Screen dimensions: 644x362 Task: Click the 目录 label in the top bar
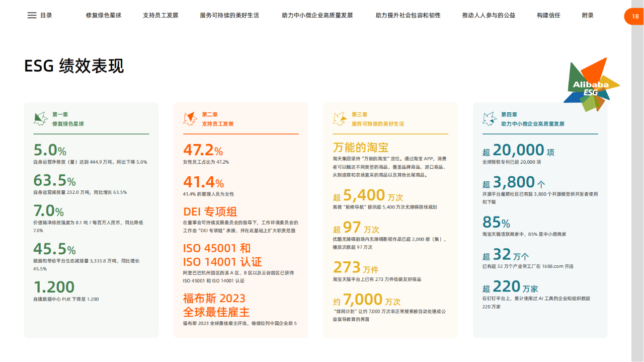pyautogui.click(x=46, y=16)
